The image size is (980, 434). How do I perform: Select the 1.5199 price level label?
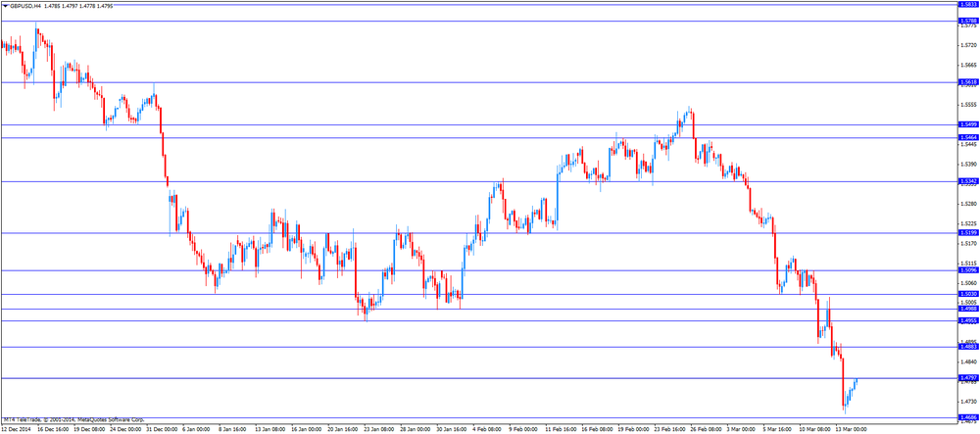coord(968,233)
